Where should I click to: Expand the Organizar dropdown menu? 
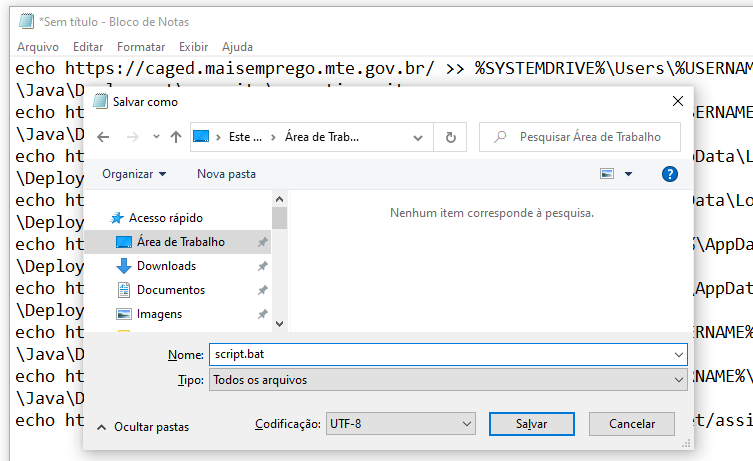(134, 174)
